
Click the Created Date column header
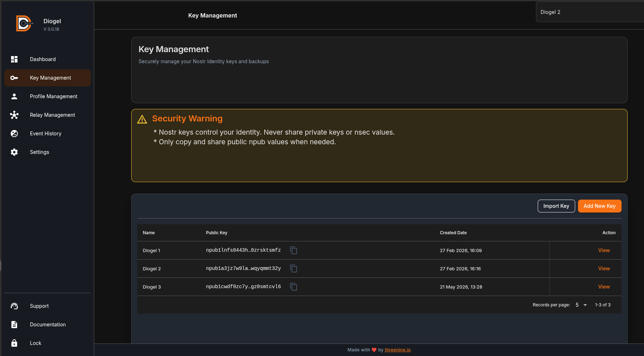tap(453, 233)
